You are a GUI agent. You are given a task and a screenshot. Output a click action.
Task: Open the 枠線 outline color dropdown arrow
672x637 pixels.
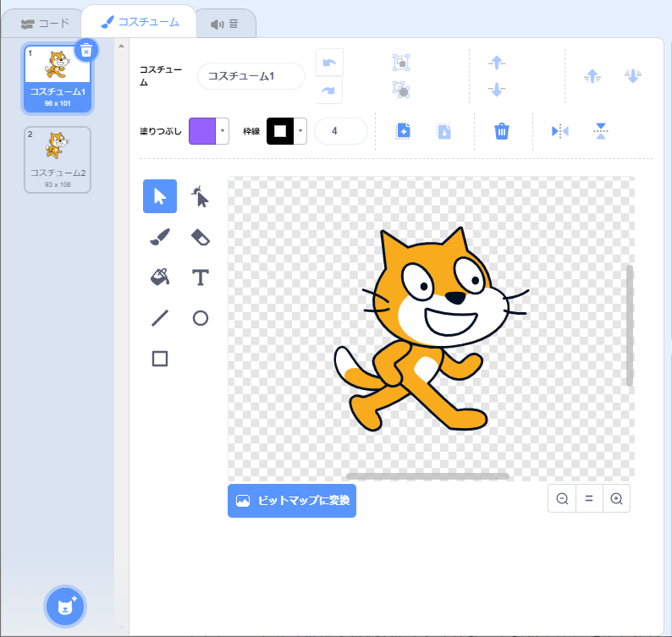tap(300, 130)
